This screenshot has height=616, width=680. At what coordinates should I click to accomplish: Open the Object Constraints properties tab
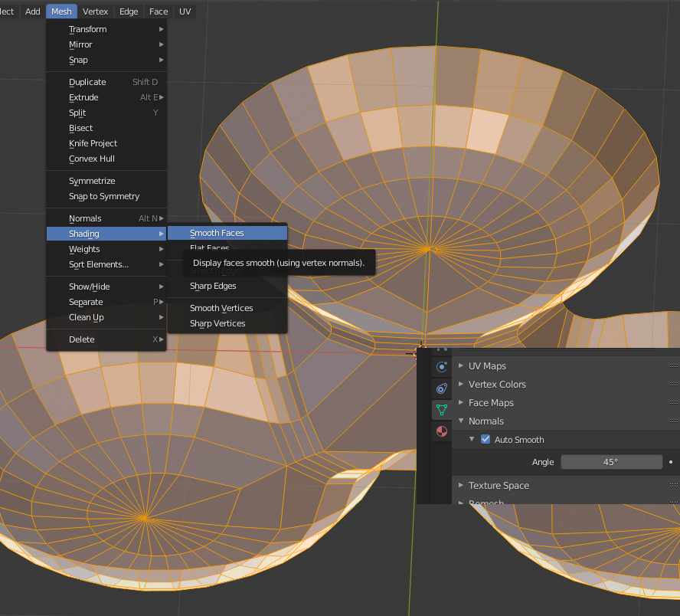pos(441,388)
